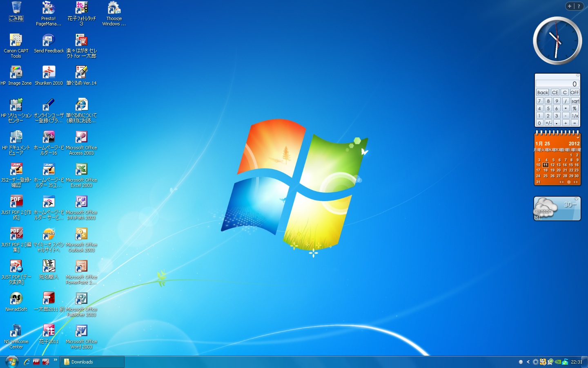This screenshot has width=588, height=368.
Task: Open the calendar gadget dropdown arrow
Action: (578, 137)
